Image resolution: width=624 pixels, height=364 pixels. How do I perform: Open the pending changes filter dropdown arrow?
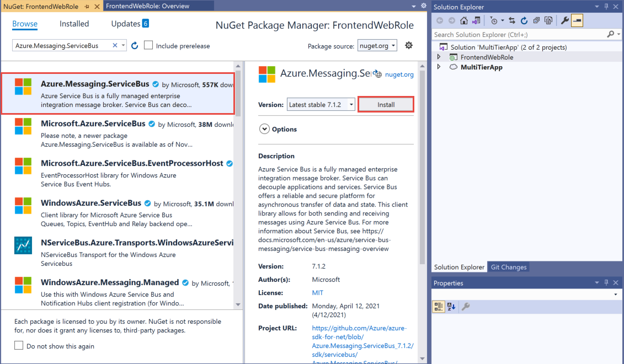point(502,21)
